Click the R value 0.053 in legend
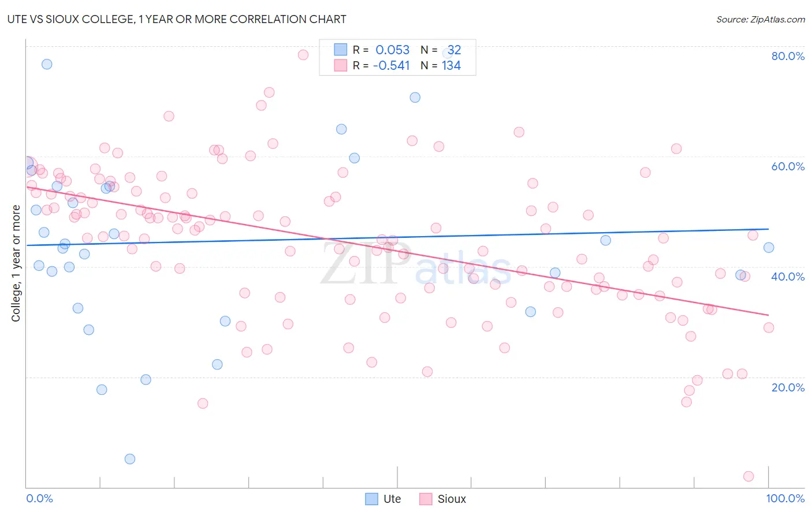The height and width of the screenshot is (515, 812). (393, 50)
